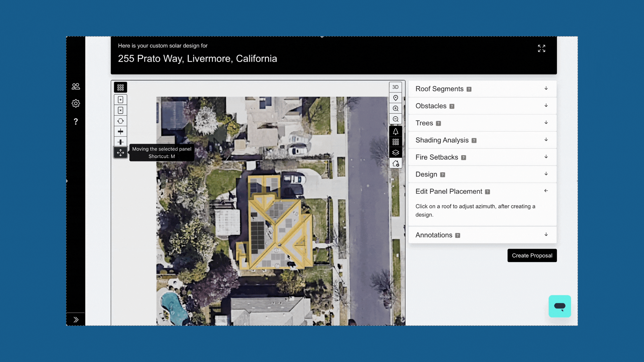This screenshot has width=644, height=362.
Task: Expand the Fire Setbacks section
Action: [482, 157]
